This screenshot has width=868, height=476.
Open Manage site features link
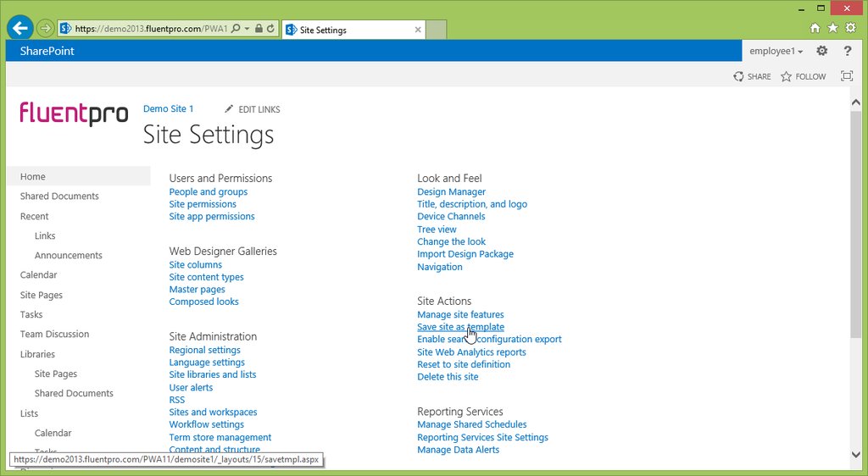(x=460, y=314)
